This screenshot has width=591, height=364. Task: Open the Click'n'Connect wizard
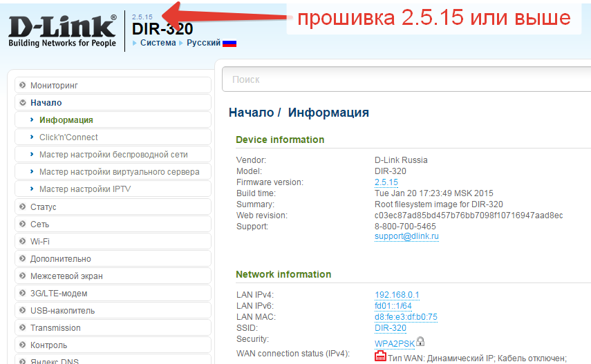point(113,137)
